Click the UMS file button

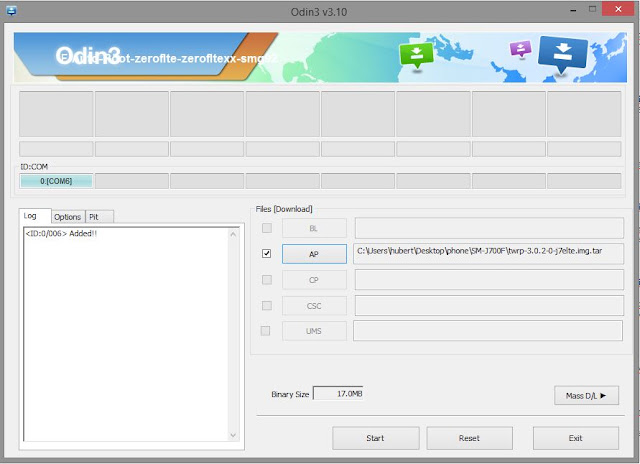pos(314,331)
